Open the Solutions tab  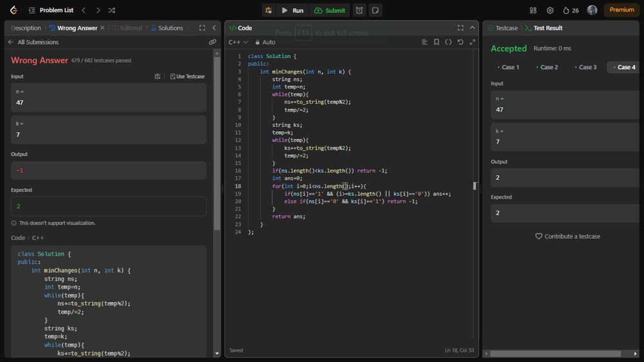tap(167, 28)
